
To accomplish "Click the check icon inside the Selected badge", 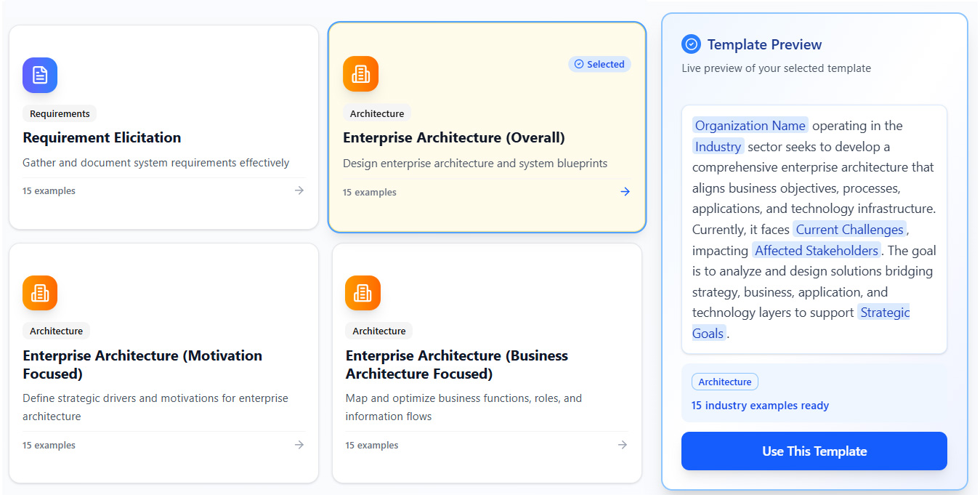I will point(579,64).
